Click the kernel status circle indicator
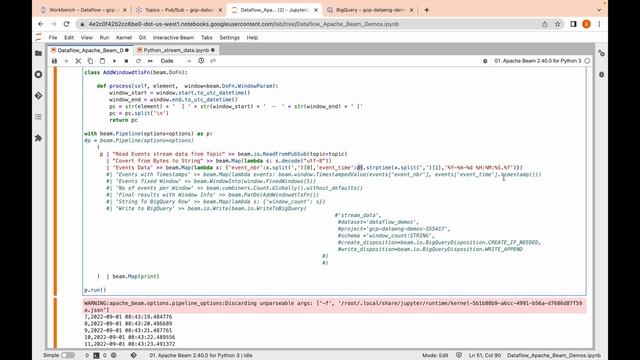Image resolution: width=640 pixels, height=360 pixels. (x=587, y=61)
